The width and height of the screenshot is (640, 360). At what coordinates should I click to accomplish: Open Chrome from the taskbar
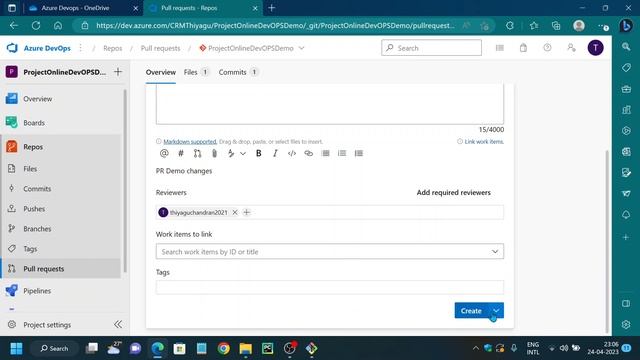pos(224,349)
